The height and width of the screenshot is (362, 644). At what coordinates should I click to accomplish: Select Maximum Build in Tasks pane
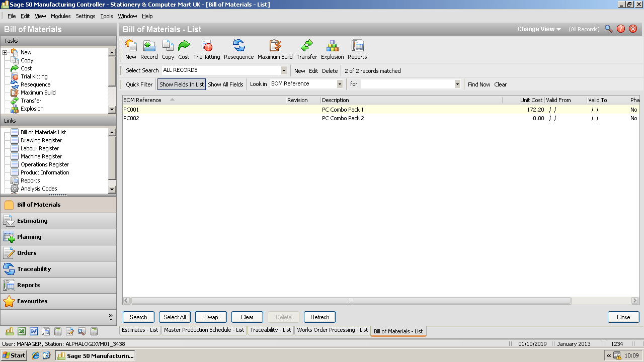pos(38,93)
